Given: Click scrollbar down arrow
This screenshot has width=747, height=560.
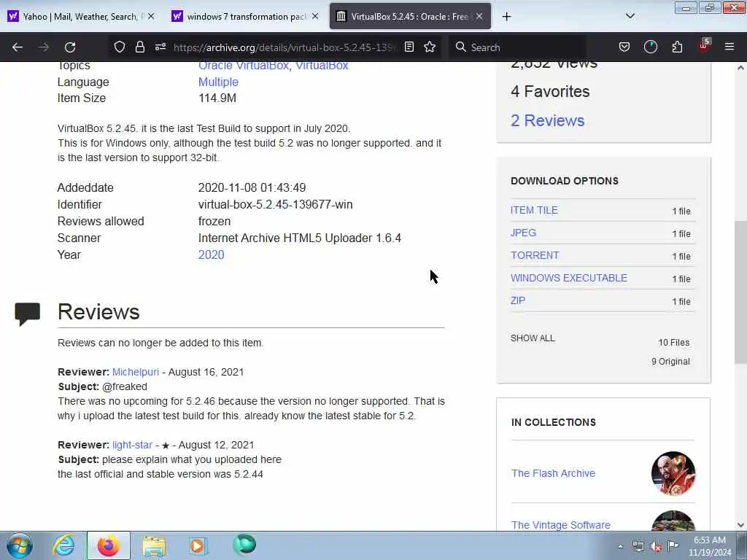Looking at the screenshot, I should pyautogui.click(x=740, y=525).
